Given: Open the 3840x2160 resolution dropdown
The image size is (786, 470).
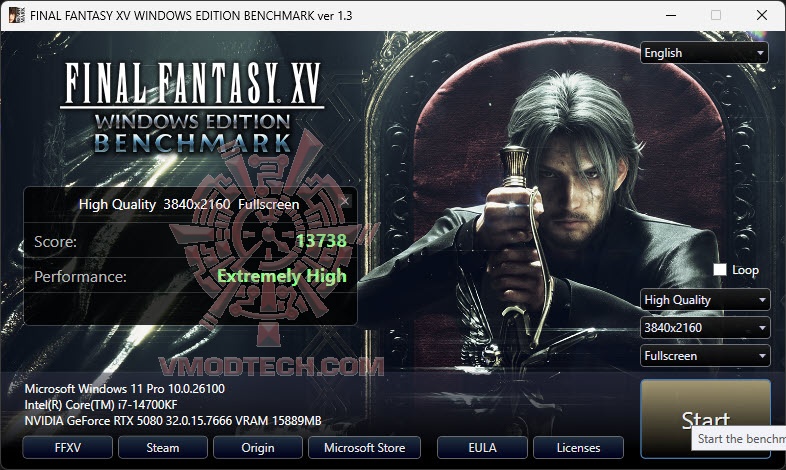Looking at the screenshot, I should point(705,328).
